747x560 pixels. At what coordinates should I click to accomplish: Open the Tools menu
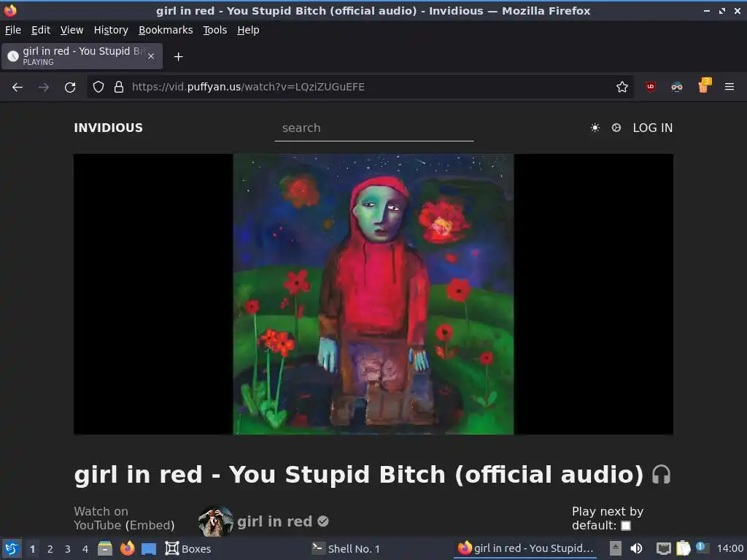click(215, 30)
